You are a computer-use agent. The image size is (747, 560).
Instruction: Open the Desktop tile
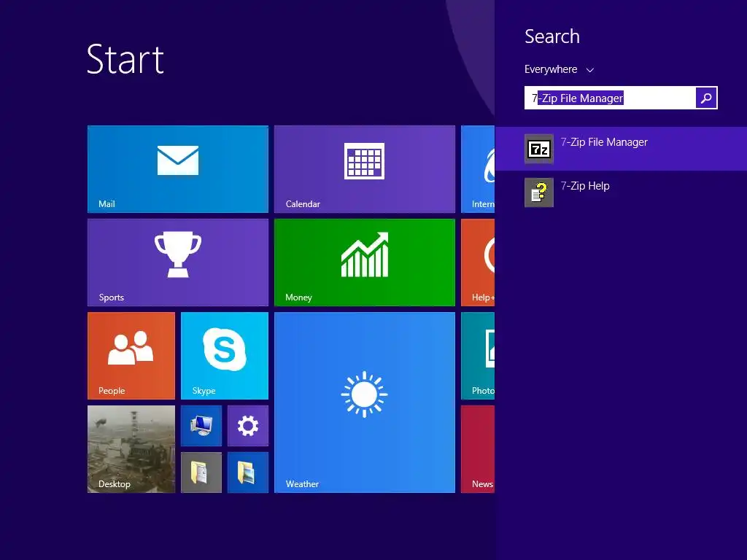tap(131, 449)
